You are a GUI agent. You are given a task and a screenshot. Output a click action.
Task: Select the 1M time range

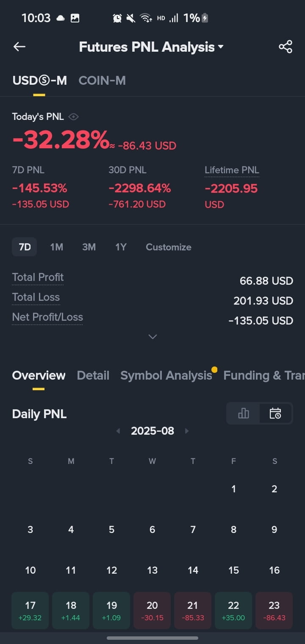coord(56,247)
